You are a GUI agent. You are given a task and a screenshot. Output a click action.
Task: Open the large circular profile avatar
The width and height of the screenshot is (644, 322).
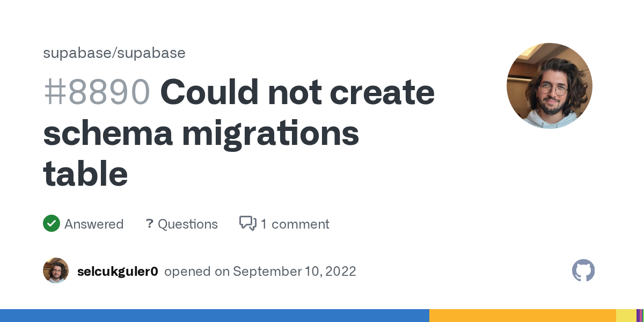pyautogui.click(x=550, y=86)
